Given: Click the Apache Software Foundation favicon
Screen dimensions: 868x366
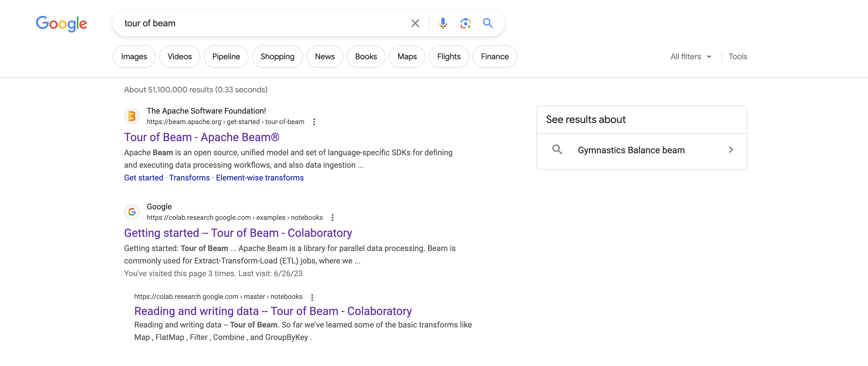Looking at the screenshot, I should pos(132,116).
